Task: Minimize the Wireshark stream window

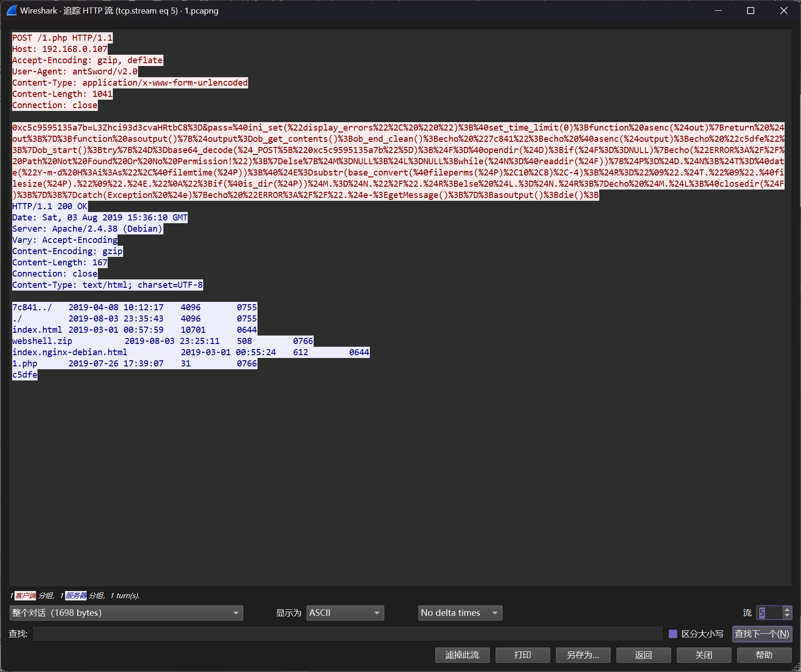Action: point(719,10)
